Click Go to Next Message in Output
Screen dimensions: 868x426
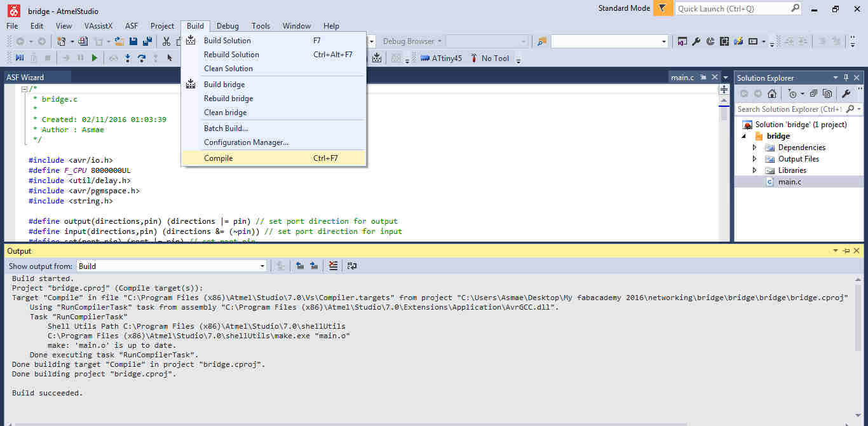[x=314, y=266]
